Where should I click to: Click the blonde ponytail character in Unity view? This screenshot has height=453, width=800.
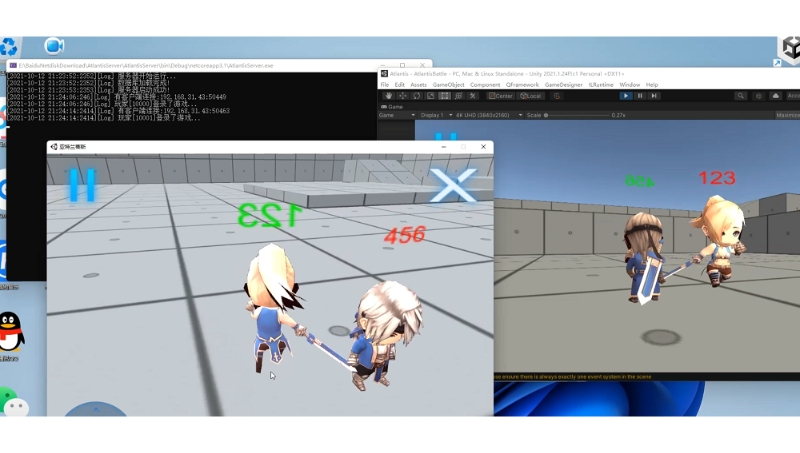coord(718,240)
